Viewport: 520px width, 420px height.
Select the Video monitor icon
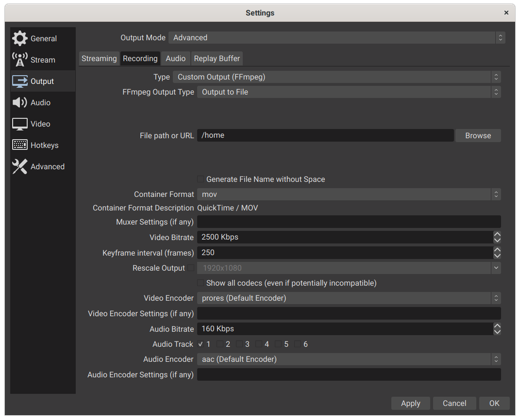[19, 124]
